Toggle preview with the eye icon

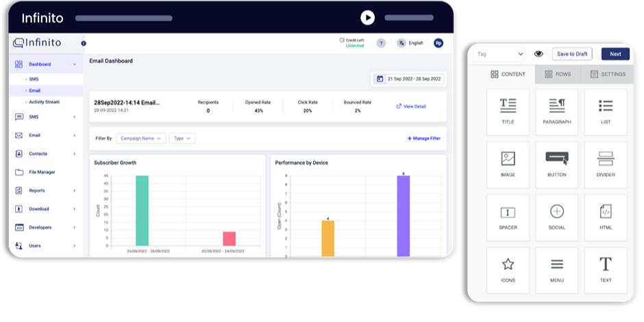538,54
